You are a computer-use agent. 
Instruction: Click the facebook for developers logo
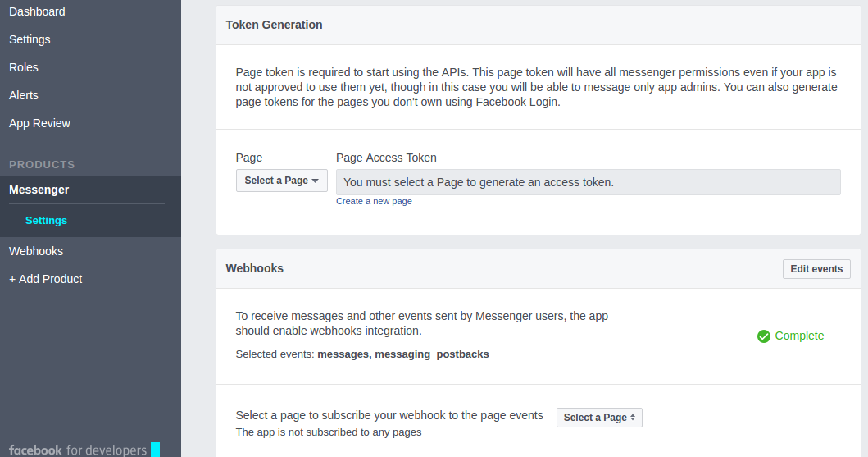(84, 450)
